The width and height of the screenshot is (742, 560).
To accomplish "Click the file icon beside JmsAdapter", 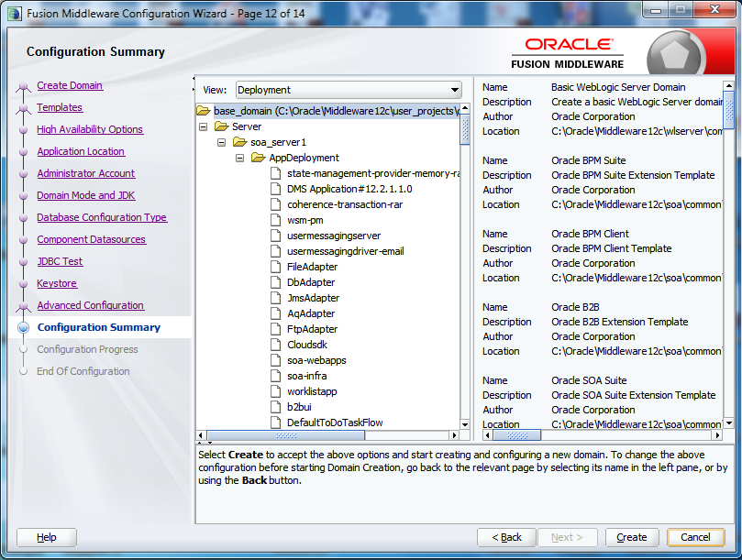I will click(276, 298).
